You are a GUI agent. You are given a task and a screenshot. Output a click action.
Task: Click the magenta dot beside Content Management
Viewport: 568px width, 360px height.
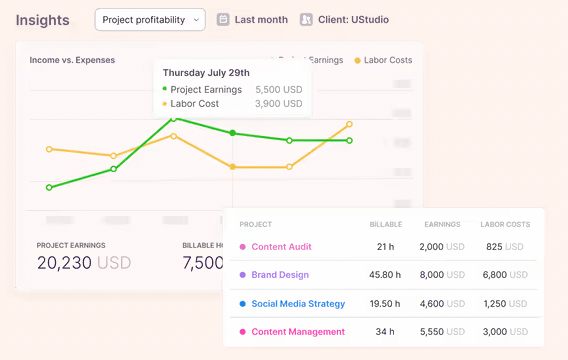coord(243,332)
